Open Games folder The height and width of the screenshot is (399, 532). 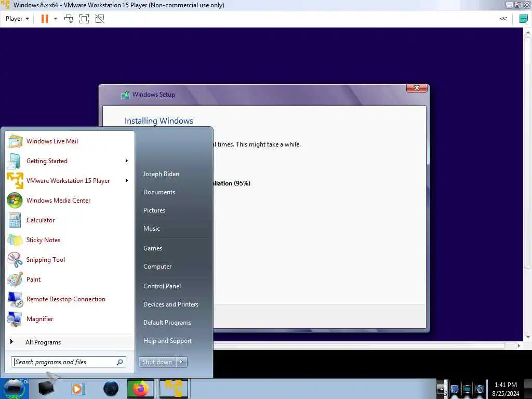pyautogui.click(x=153, y=248)
